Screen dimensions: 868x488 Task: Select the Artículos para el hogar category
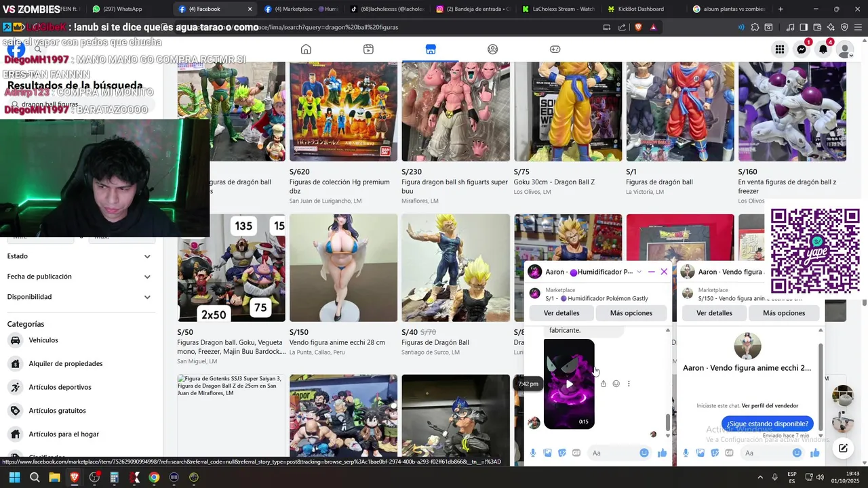pyautogui.click(x=79, y=434)
